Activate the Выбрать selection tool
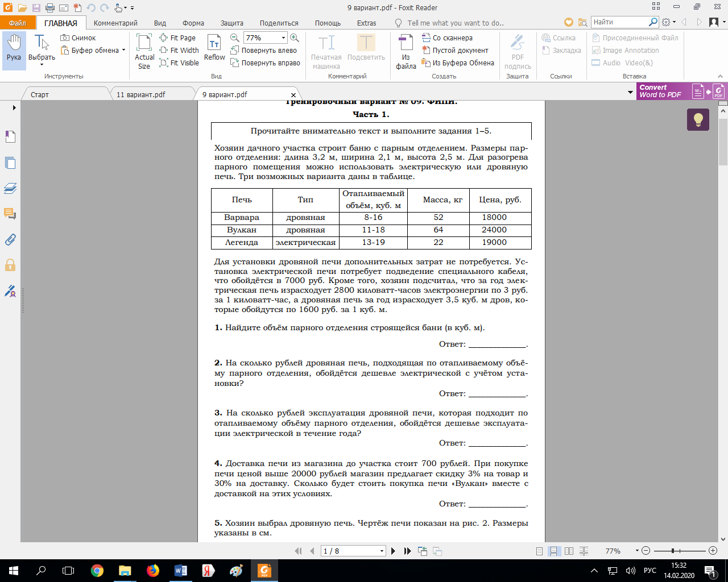This screenshot has width=728, height=582. (x=42, y=49)
